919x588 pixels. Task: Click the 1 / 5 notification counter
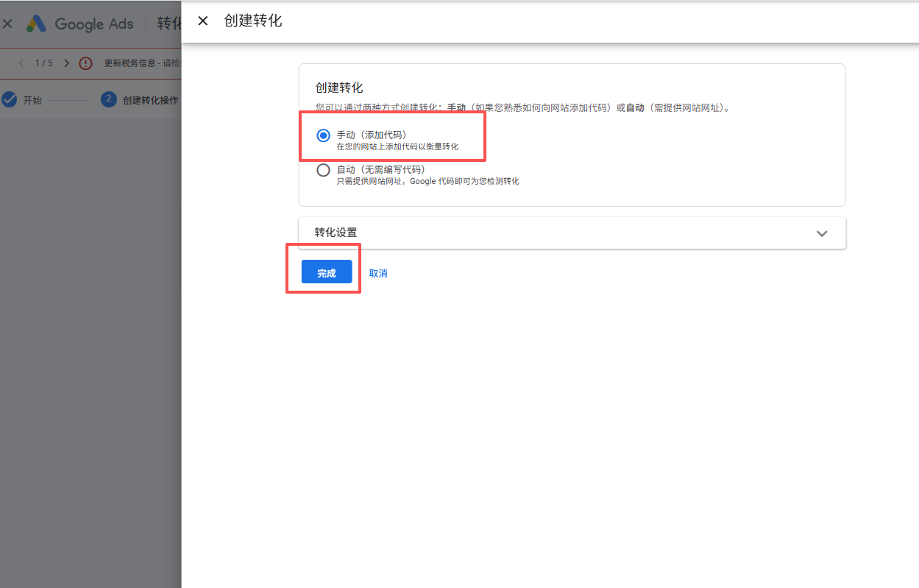click(44, 63)
